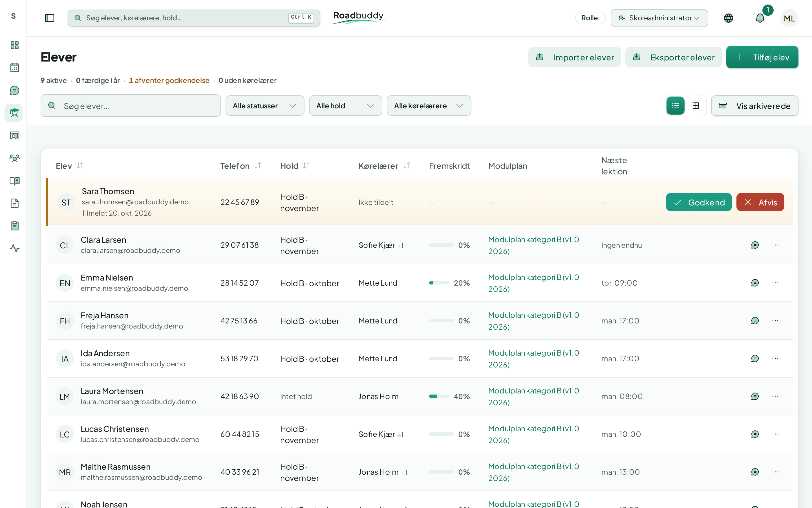Message Freja Hansen via chat icon
812x508 pixels.
[755, 321]
